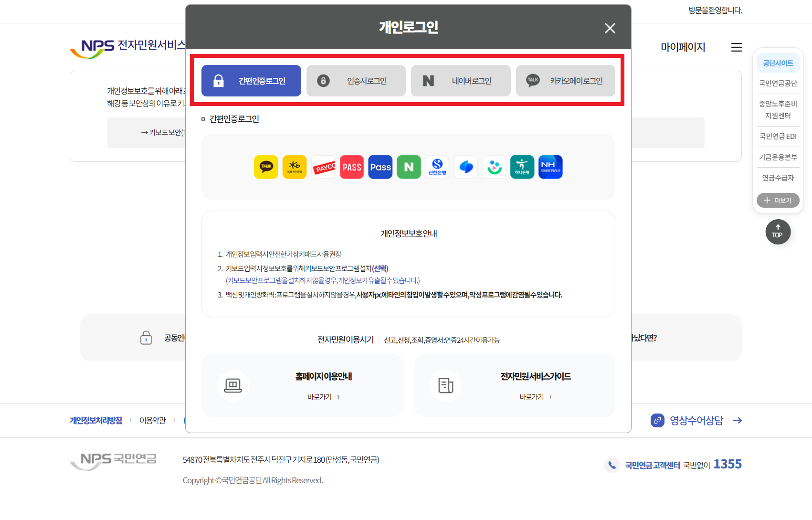This screenshot has height=520, width=812.
Task: Choose the blue Samsung Pass icon
Action: pyautogui.click(x=380, y=167)
